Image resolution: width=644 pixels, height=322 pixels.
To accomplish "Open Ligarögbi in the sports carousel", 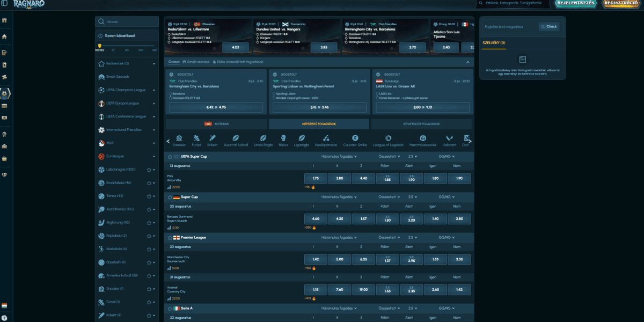I will tap(302, 141).
